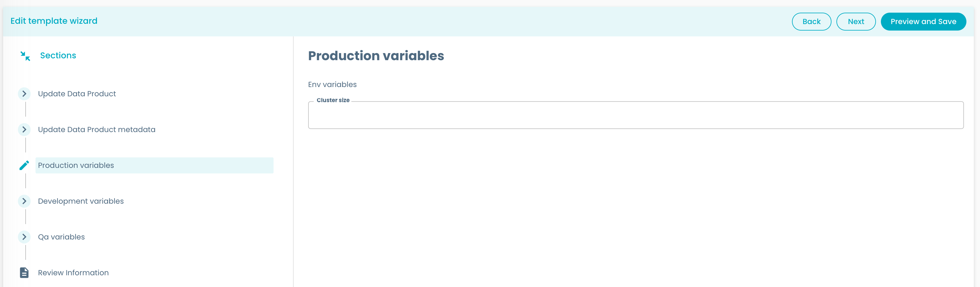Select the Production variables section
Viewport: 980px width, 287px height.
pyautogui.click(x=76, y=165)
